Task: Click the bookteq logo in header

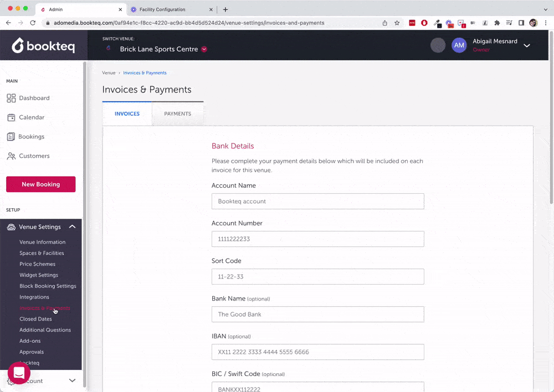Action: click(x=43, y=45)
